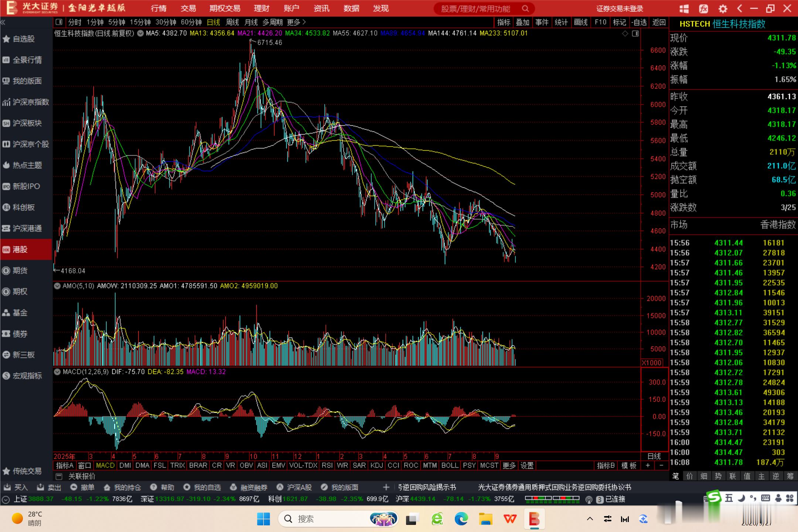Collapse the left sidebar with the double chevron

(x=3, y=22)
